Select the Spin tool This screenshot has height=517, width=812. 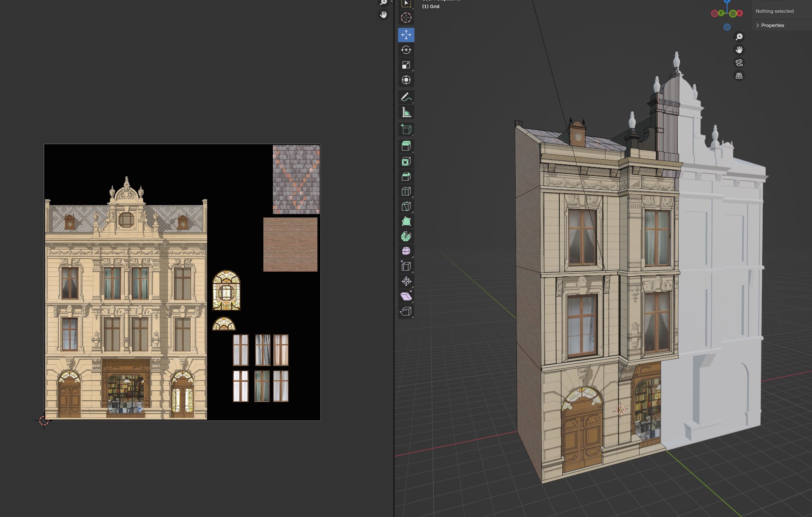tap(406, 236)
